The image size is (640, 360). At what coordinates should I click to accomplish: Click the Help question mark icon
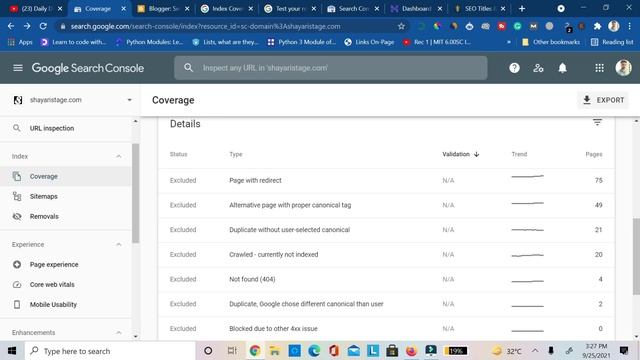coord(514,68)
